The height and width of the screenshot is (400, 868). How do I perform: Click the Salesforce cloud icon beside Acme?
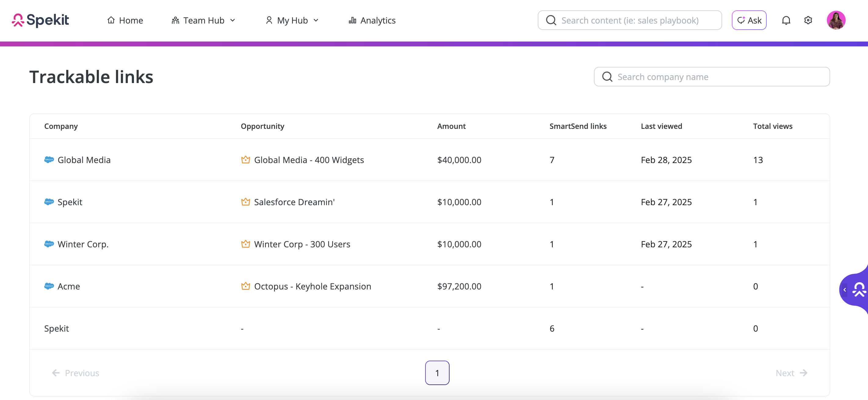pyautogui.click(x=49, y=286)
